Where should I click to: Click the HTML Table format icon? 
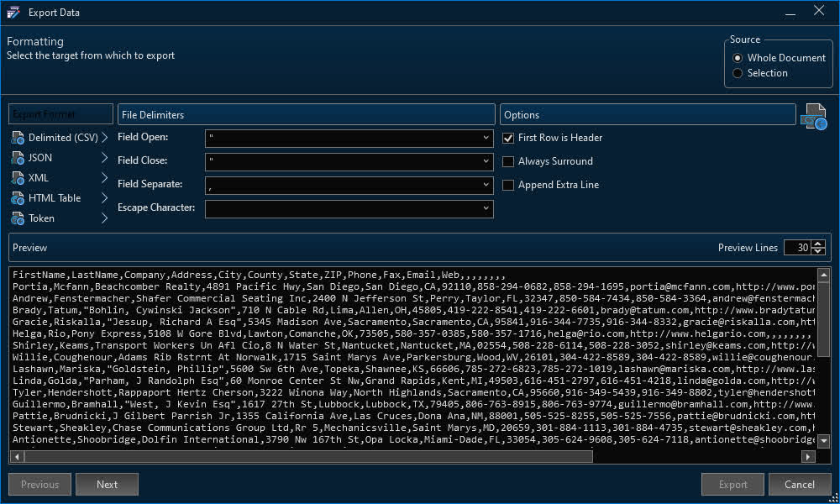click(18, 197)
